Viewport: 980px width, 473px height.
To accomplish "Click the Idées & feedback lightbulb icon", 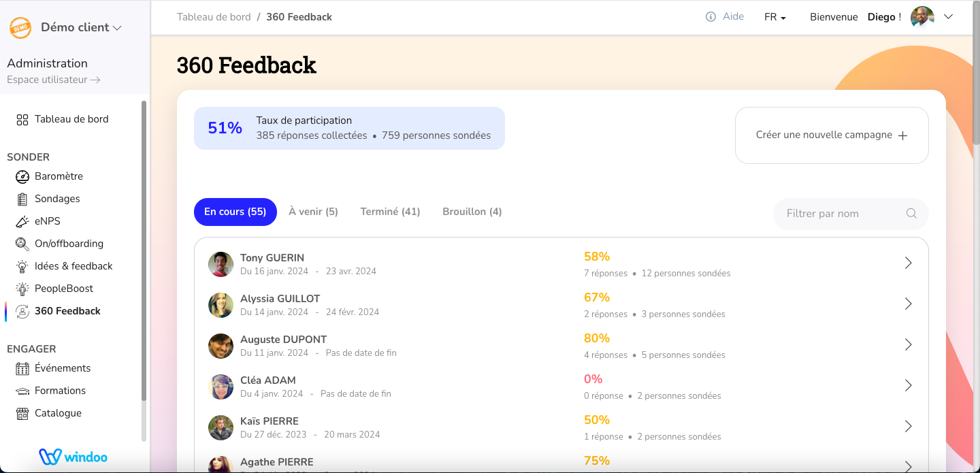I will [22, 266].
